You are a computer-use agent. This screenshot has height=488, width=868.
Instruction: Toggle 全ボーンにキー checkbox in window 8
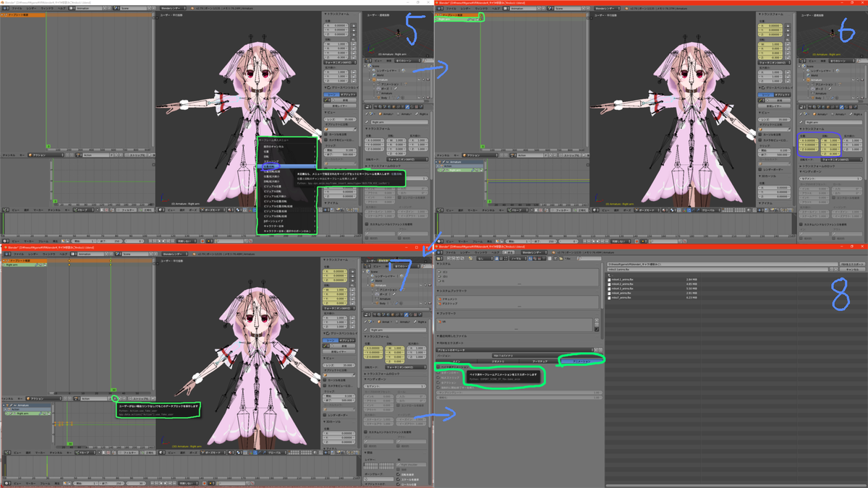[438, 372]
